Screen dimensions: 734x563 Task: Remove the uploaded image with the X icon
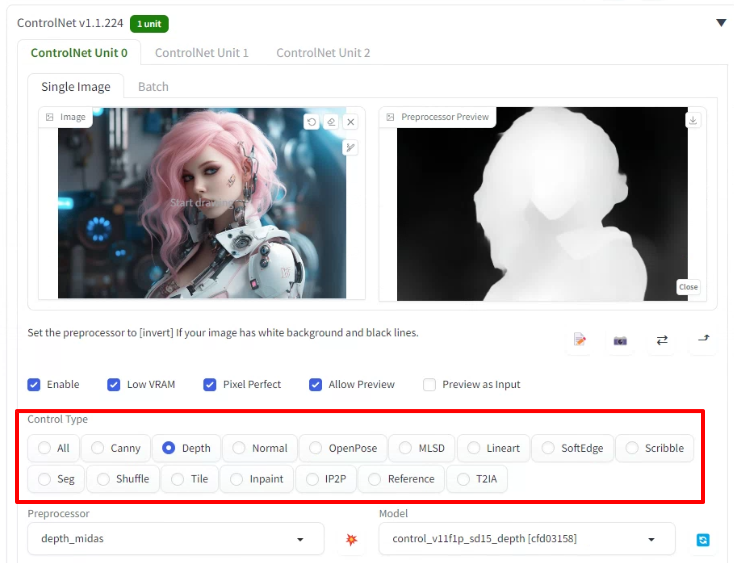click(x=351, y=122)
